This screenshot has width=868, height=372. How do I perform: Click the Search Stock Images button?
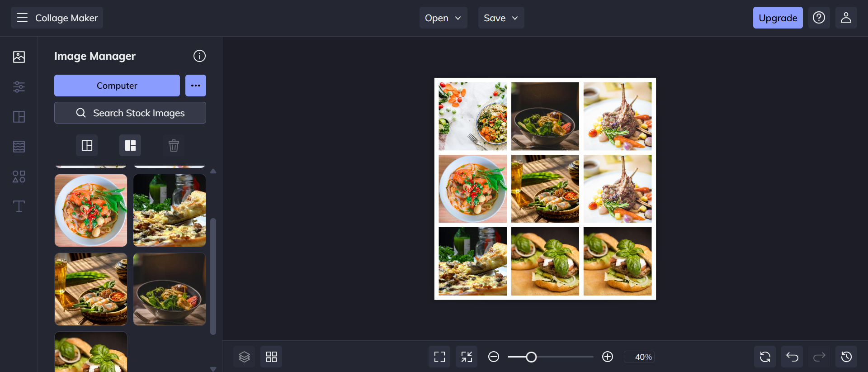point(130,113)
